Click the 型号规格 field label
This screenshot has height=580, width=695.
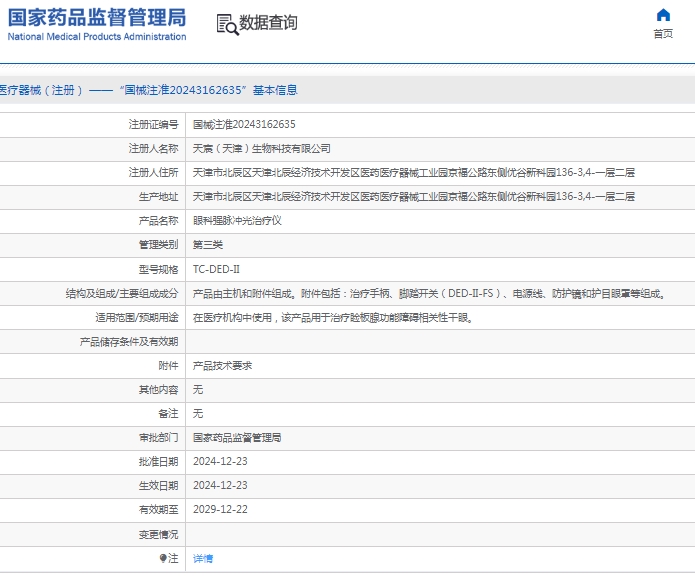158,269
